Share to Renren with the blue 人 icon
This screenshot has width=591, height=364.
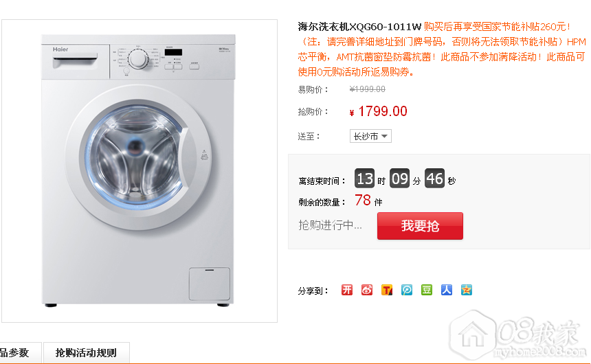click(x=447, y=290)
